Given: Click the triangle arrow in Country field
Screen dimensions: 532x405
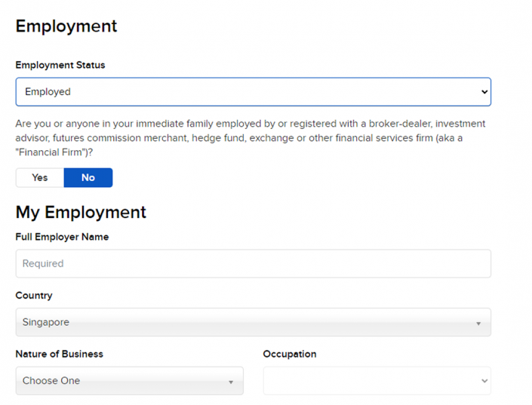Looking at the screenshot, I should pyautogui.click(x=478, y=324).
